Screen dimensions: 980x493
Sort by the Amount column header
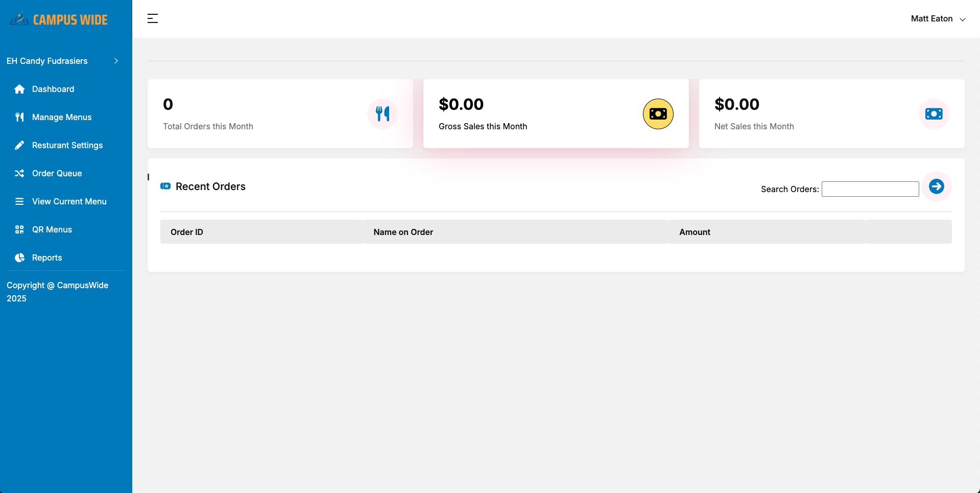pyautogui.click(x=695, y=232)
